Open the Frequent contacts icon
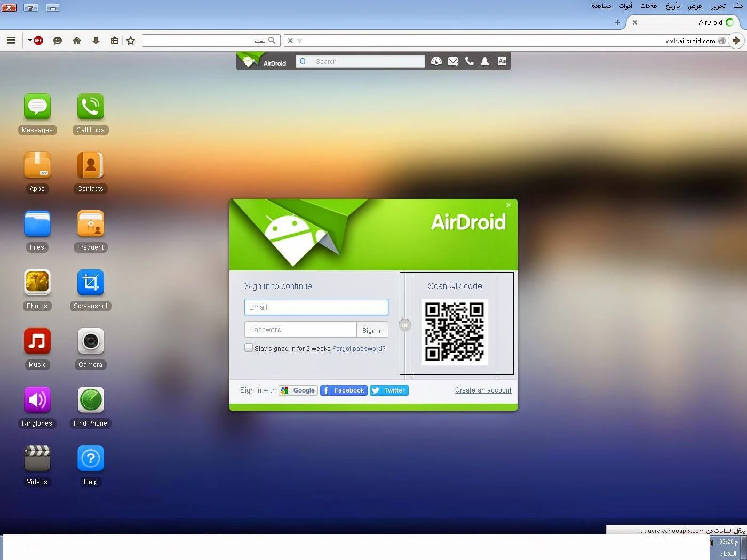Image resolution: width=747 pixels, height=560 pixels. (91, 225)
